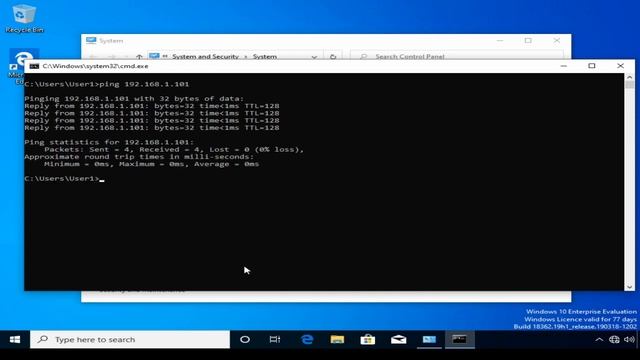Image resolution: width=640 pixels, height=360 pixels.
Task: Open Microsoft Store from the taskbar
Action: click(x=368, y=340)
